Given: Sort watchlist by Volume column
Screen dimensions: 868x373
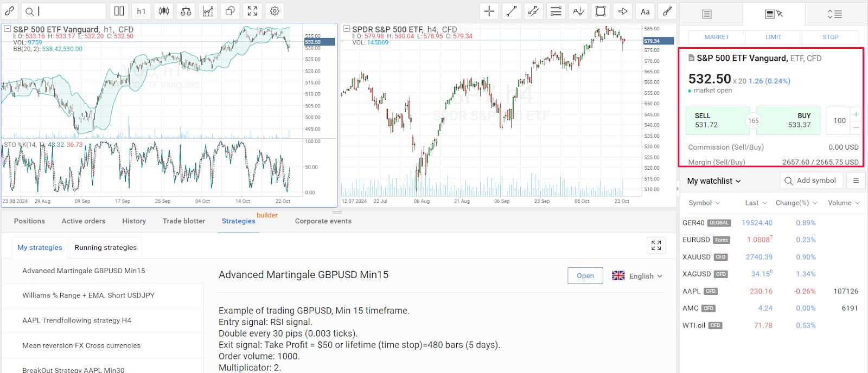Looking at the screenshot, I should [844, 203].
